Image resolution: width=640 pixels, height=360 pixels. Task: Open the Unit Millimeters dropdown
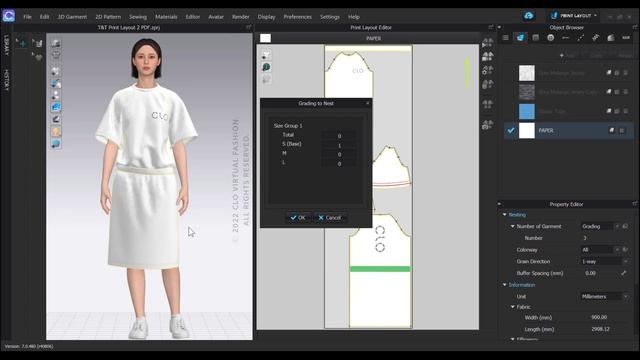pyautogui.click(x=605, y=297)
